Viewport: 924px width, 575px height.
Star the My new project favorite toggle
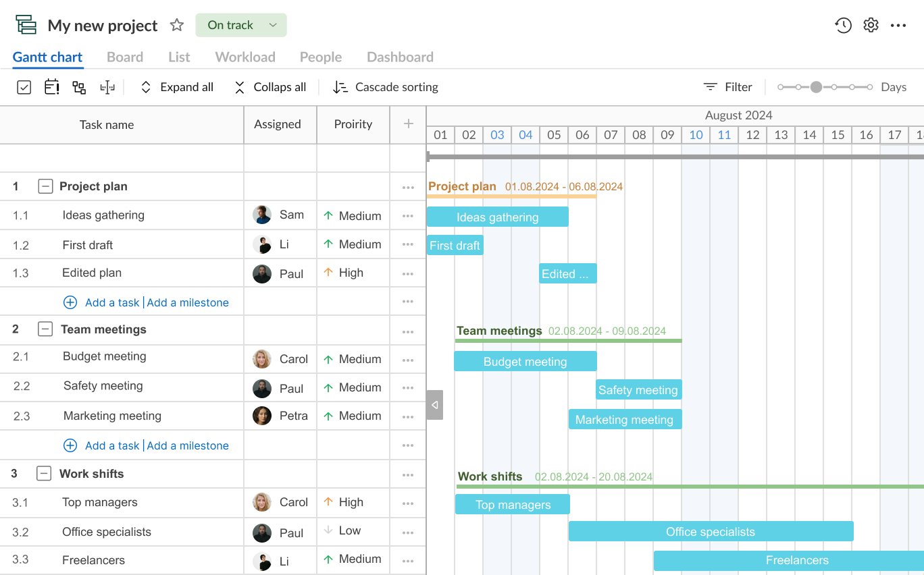pyautogui.click(x=176, y=25)
